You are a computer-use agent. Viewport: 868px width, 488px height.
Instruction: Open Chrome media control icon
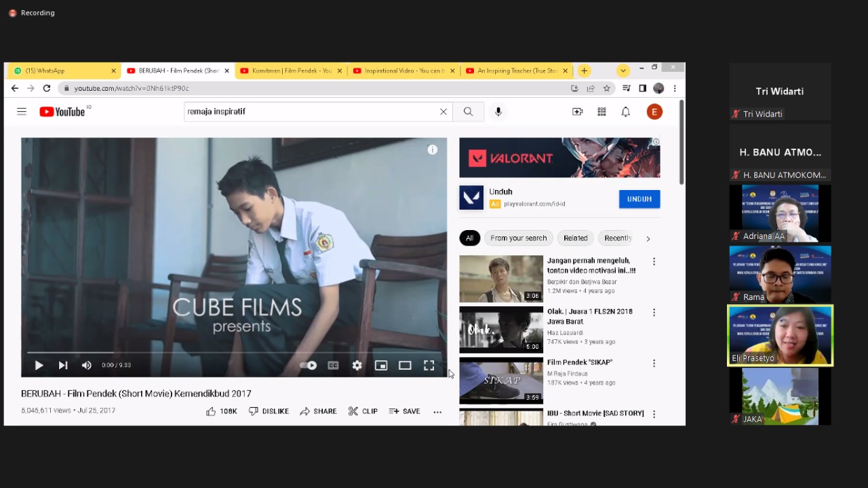(627, 88)
